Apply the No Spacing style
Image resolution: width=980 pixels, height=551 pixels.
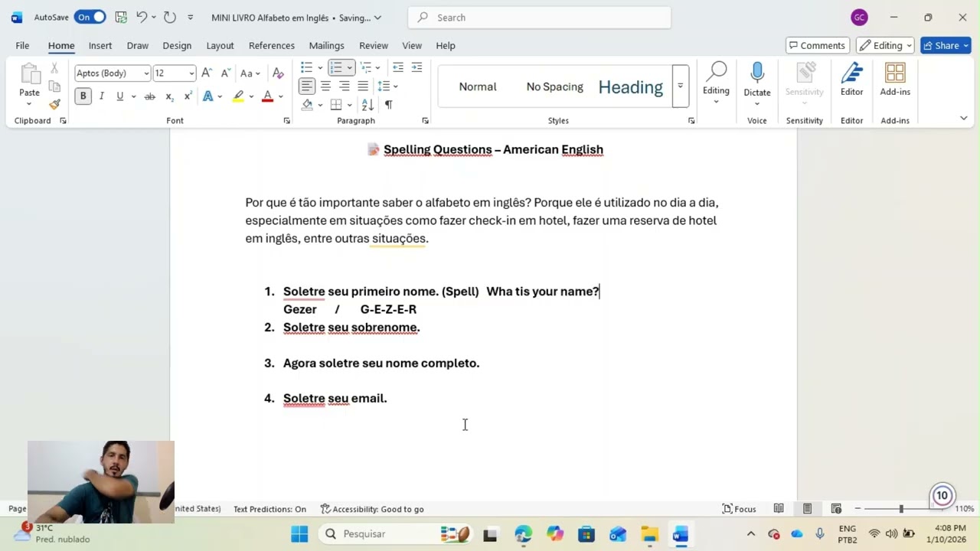click(x=554, y=86)
